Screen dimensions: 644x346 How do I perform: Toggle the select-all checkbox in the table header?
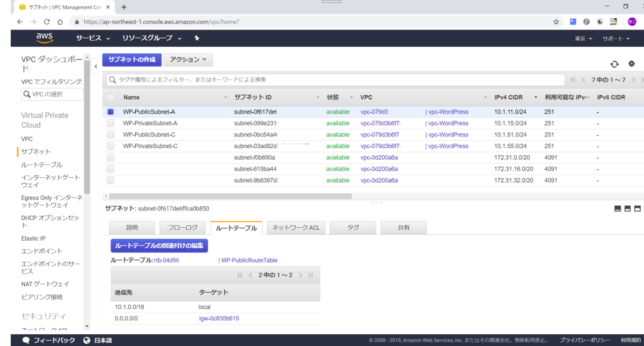click(x=111, y=97)
